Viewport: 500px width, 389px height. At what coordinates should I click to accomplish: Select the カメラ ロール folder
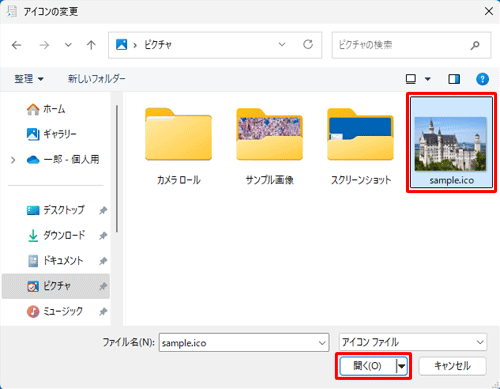179,146
